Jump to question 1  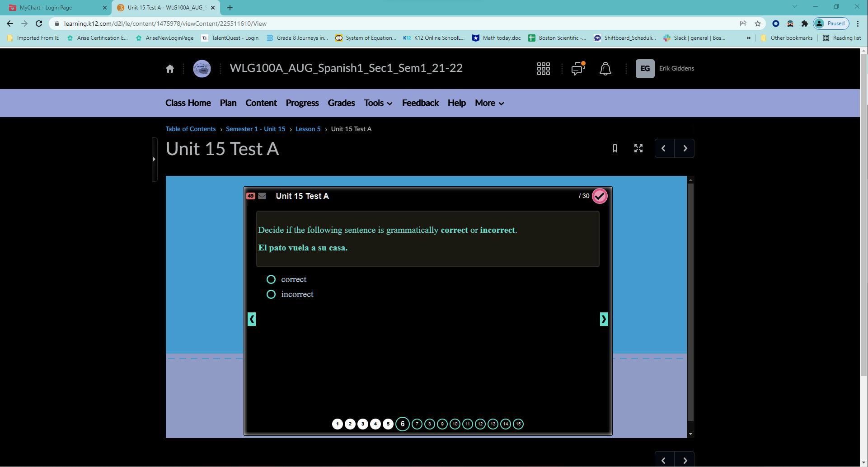pos(337,424)
